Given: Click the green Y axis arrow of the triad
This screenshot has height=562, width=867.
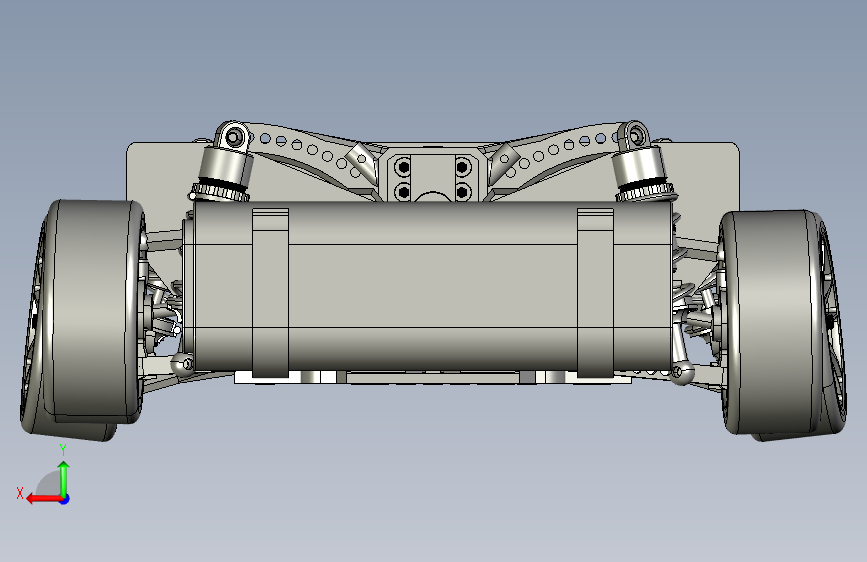Looking at the screenshot, I should [x=64, y=478].
